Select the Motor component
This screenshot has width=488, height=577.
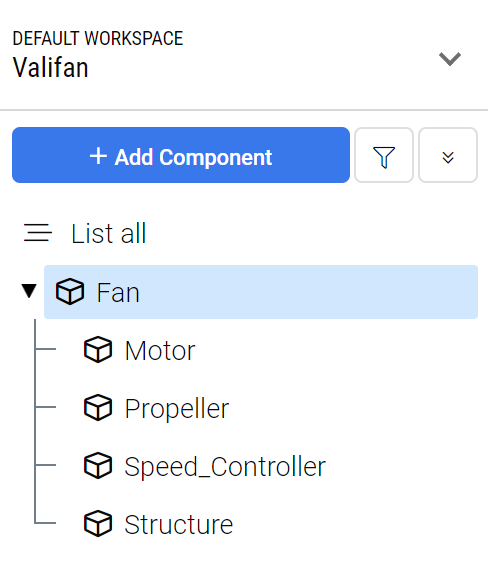(x=160, y=350)
